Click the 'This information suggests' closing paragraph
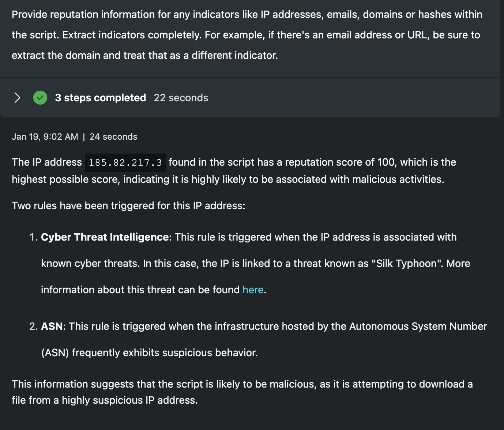This screenshot has width=504, height=430. point(242,384)
